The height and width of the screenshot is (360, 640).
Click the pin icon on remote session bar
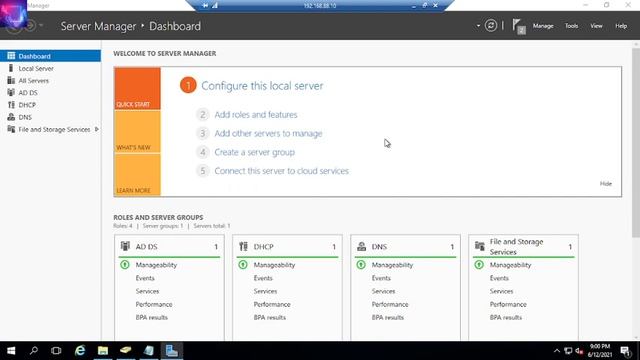coord(205,5)
